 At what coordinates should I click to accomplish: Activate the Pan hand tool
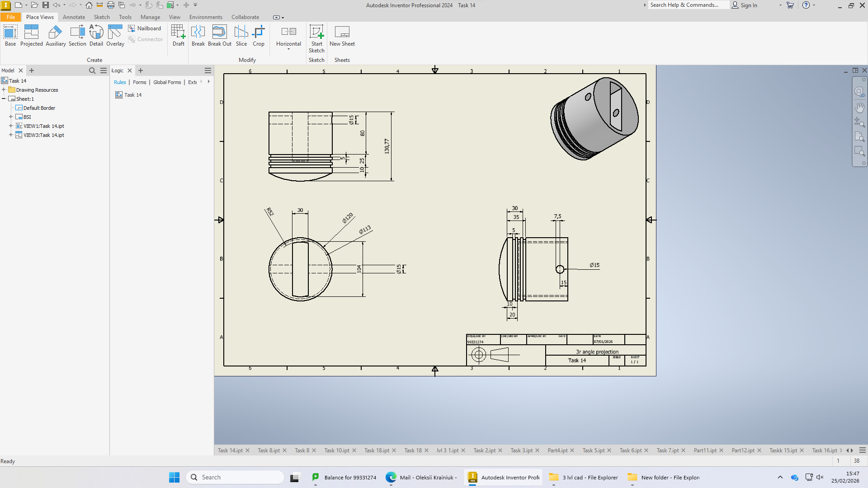click(x=859, y=108)
